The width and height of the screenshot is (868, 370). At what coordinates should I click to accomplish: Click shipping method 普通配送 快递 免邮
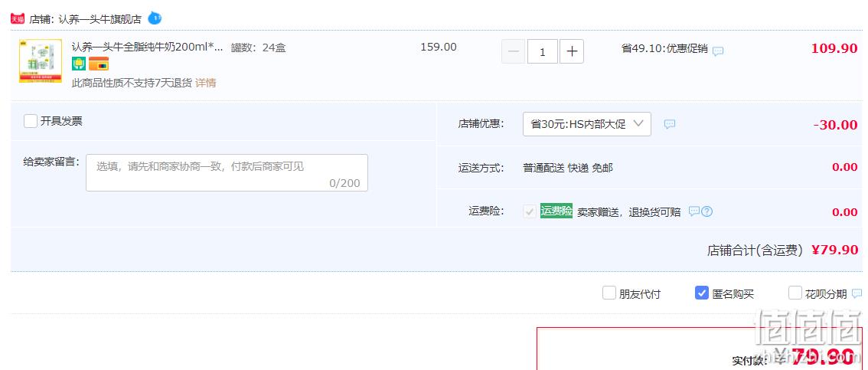(x=568, y=168)
